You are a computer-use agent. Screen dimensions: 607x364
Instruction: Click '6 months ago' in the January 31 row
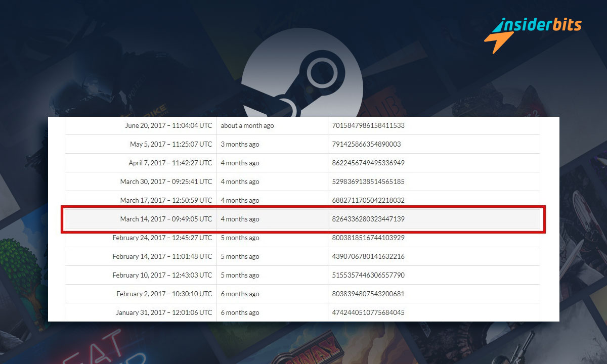(x=240, y=312)
